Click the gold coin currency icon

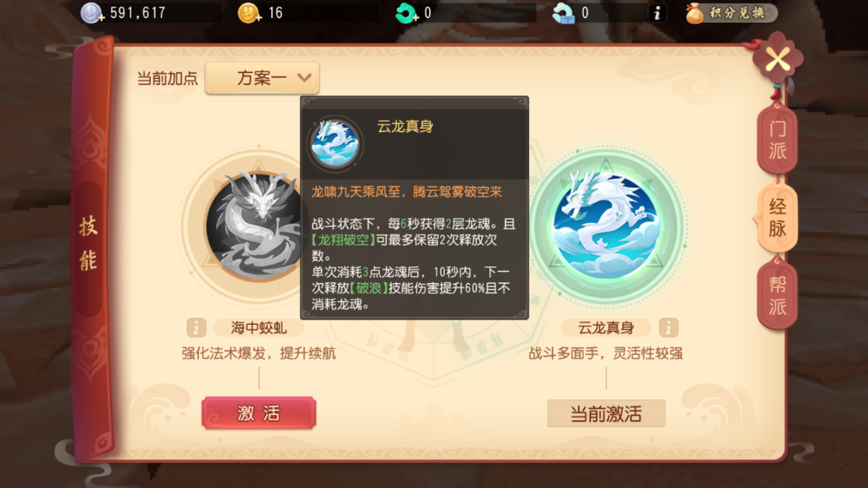click(249, 13)
